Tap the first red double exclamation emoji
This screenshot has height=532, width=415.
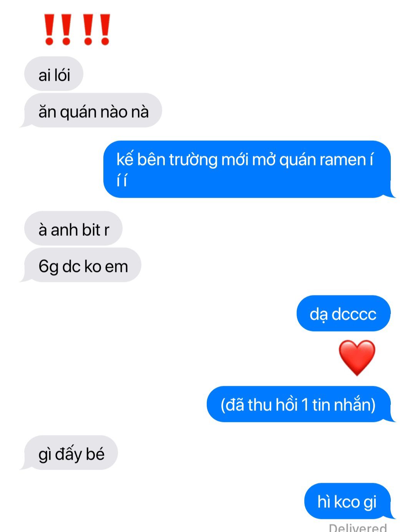(x=58, y=30)
